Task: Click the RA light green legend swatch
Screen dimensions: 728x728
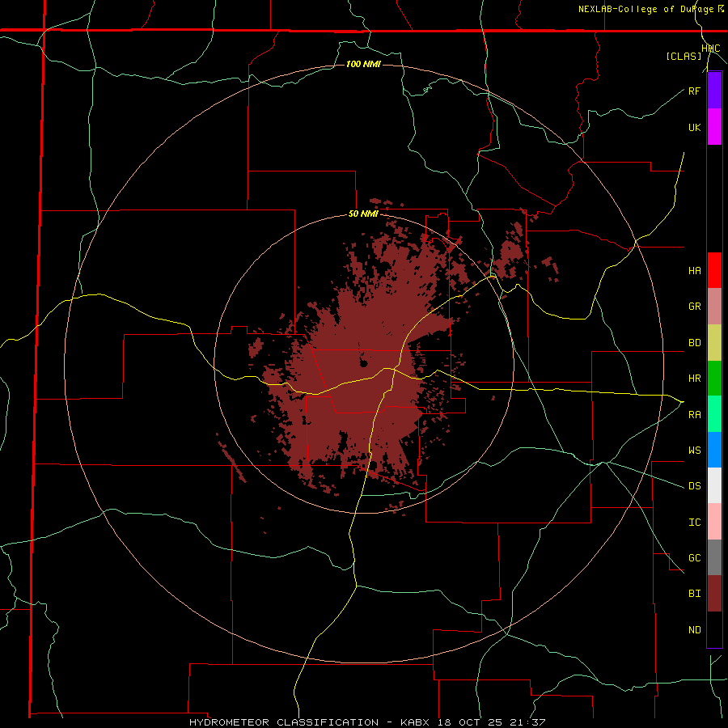Action: point(714,414)
